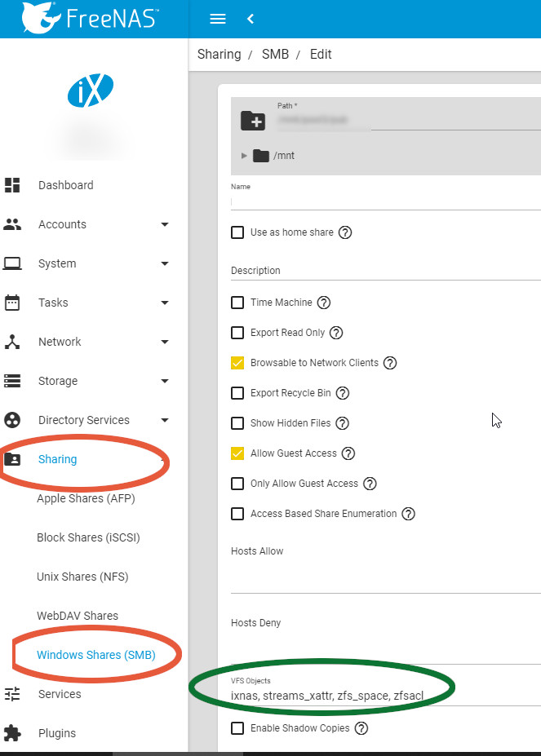This screenshot has height=756, width=541.
Task: Uncheck Allow Guest Access
Action: coord(237,453)
